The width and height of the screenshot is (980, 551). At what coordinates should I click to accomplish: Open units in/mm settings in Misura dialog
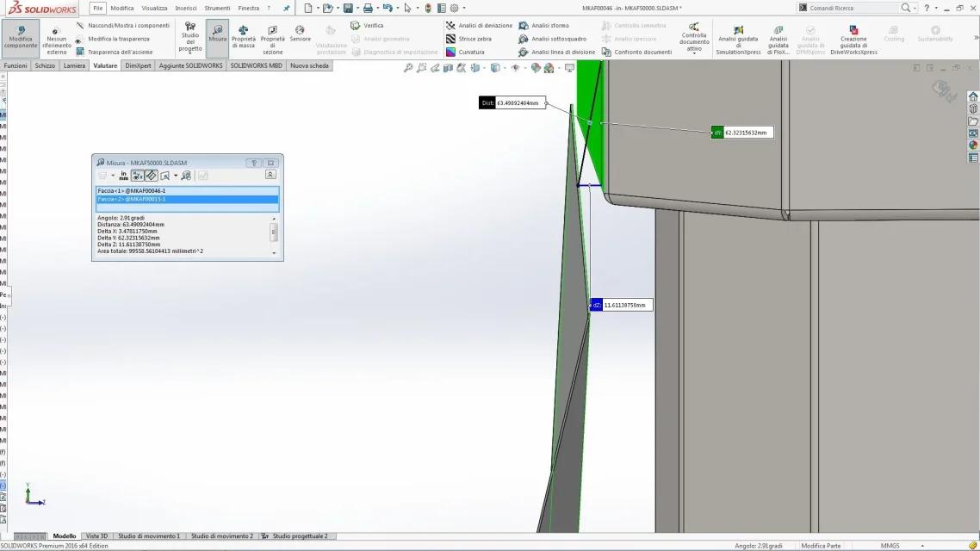(x=123, y=176)
